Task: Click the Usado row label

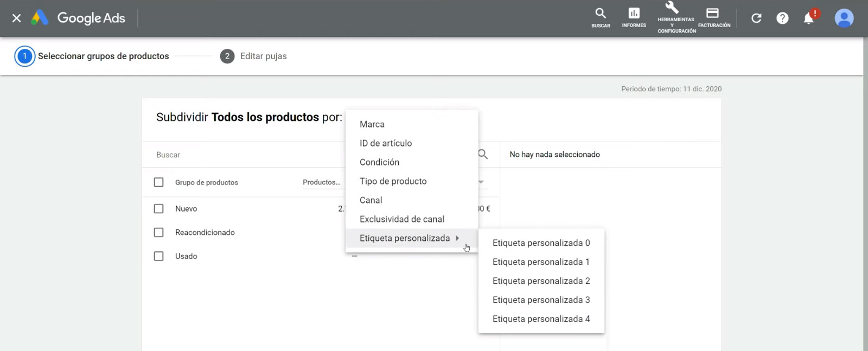Action: click(x=186, y=256)
